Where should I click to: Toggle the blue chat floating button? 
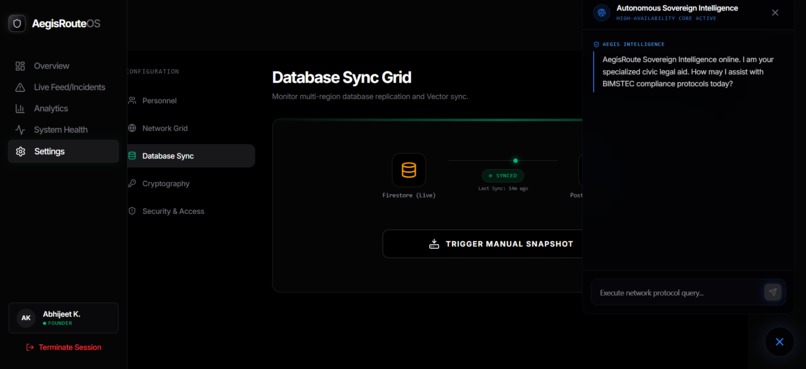(x=779, y=342)
